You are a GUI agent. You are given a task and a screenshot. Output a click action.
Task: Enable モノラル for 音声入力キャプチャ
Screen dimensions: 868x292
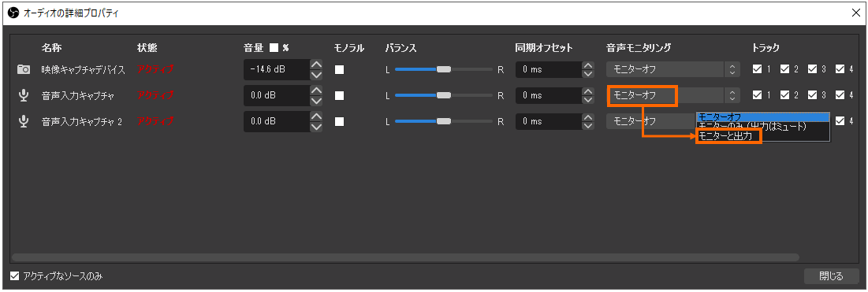click(339, 95)
